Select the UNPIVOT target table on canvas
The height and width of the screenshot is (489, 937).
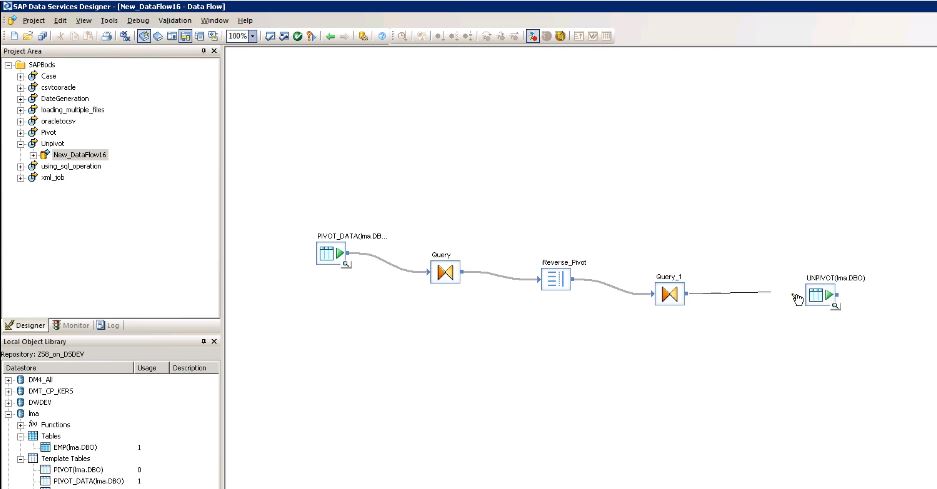click(x=820, y=295)
